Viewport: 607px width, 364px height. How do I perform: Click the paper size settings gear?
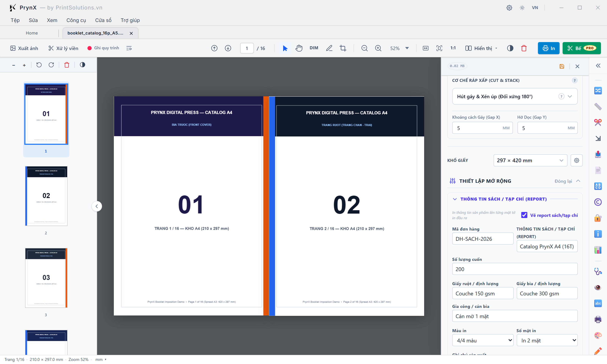[576, 160]
